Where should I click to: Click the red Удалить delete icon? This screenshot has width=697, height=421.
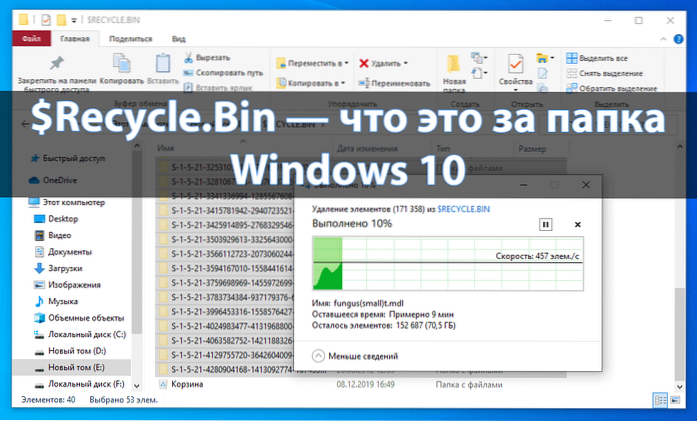coord(364,63)
